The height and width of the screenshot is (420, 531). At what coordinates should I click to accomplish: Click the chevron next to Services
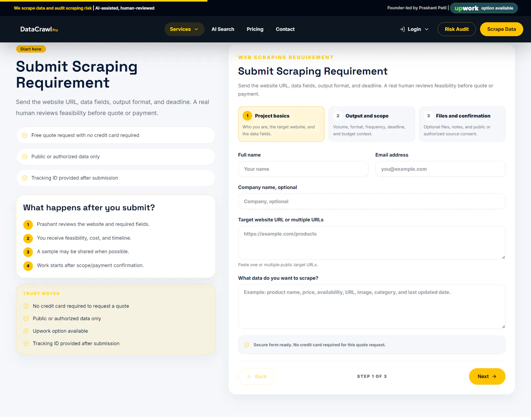pyautogui.click(x=196, y=29)
